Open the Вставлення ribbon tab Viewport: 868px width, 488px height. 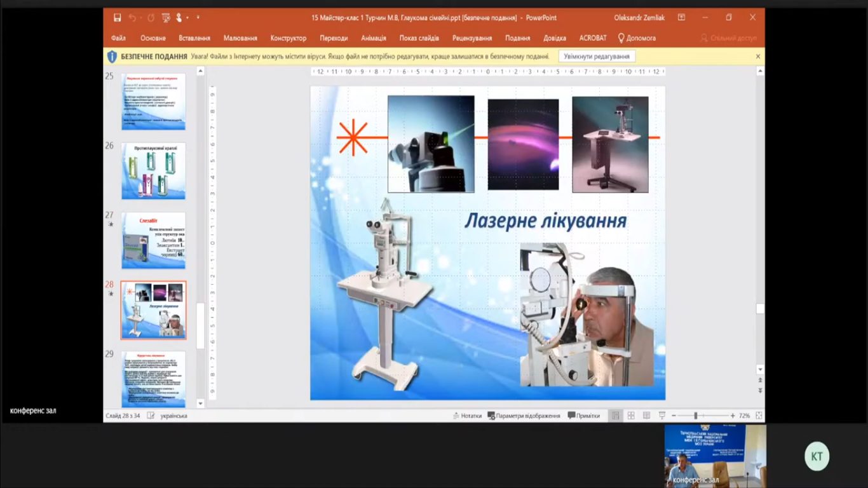click(x=194, y=38)
